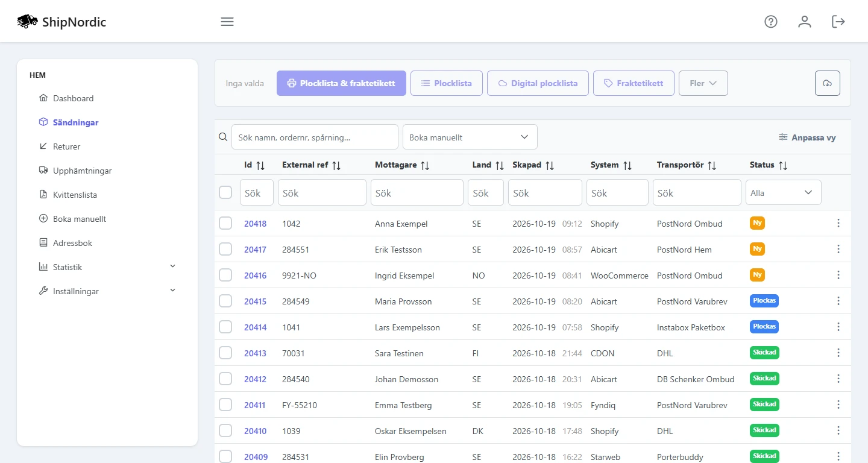Click the logout icon
This screenshot has height=463, width=868.
pos(838,22)
